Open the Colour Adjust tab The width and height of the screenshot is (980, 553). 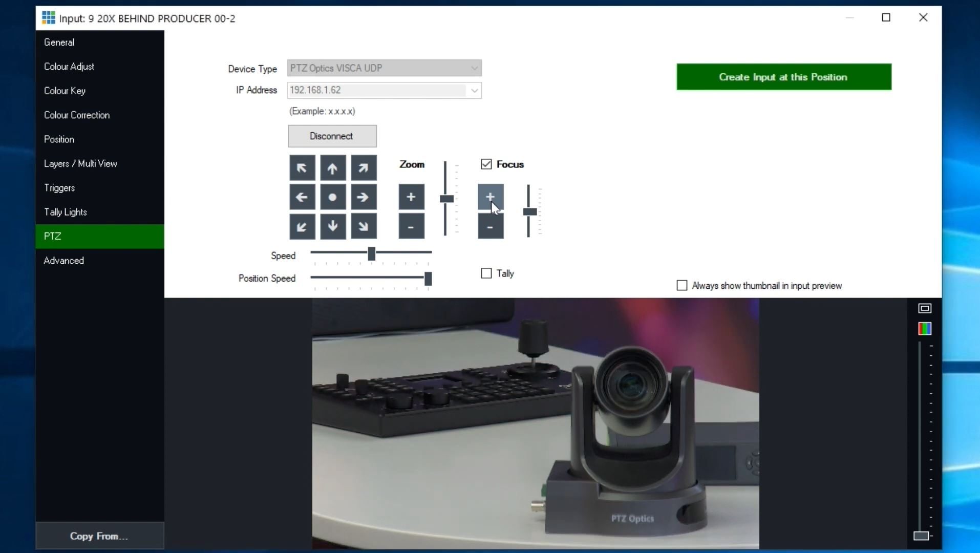pos(100,67)
